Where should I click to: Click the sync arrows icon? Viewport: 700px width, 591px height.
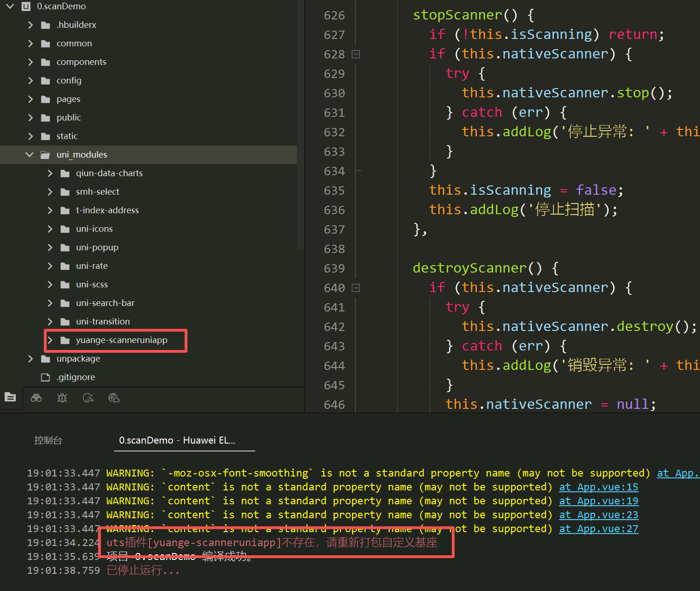(88, 398)
